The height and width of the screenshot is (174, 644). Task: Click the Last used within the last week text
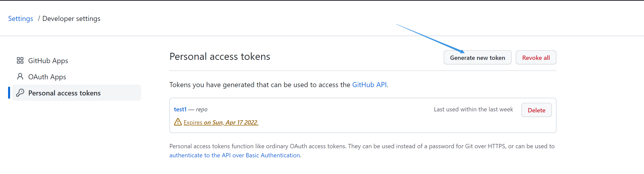coord(473,109)
